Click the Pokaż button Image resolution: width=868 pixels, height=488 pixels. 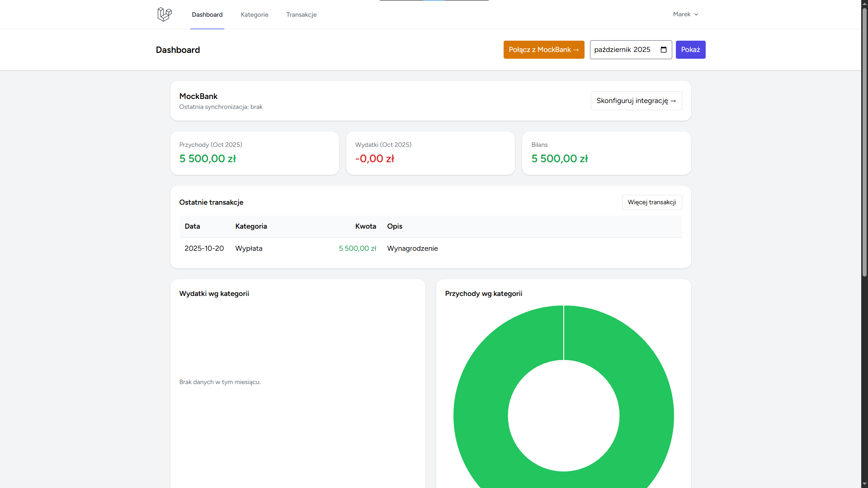click(x=690, y=50)
